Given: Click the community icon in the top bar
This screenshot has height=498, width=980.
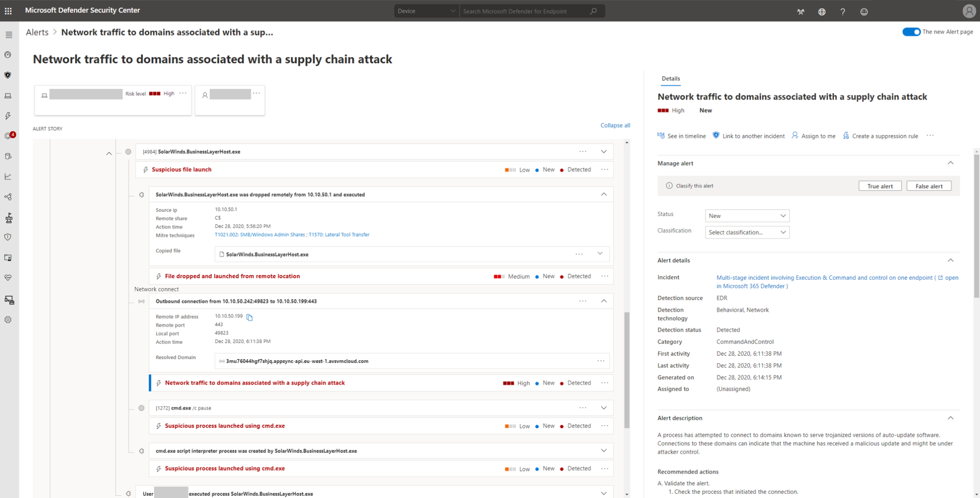Looking at the screenshot, I should [801, 11].
